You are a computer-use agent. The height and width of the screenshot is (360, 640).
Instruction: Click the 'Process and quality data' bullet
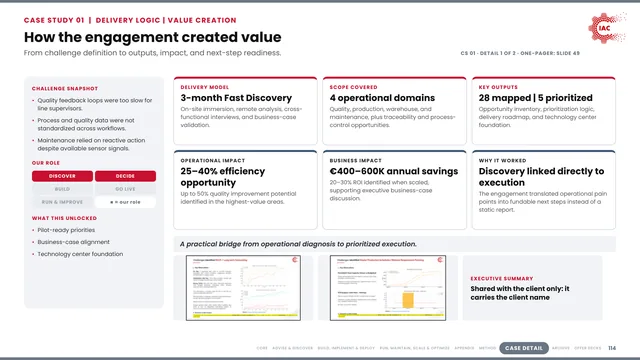point(86,124)
